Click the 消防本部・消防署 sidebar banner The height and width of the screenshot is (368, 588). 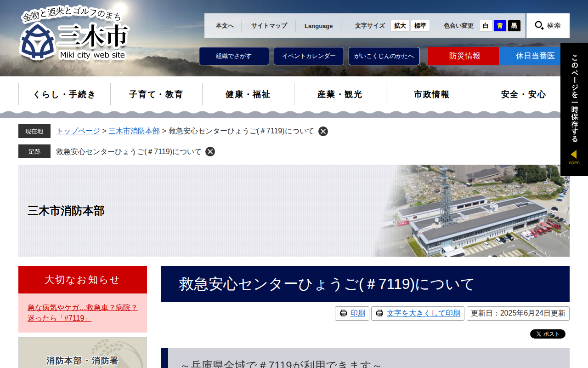pos(83,353)
